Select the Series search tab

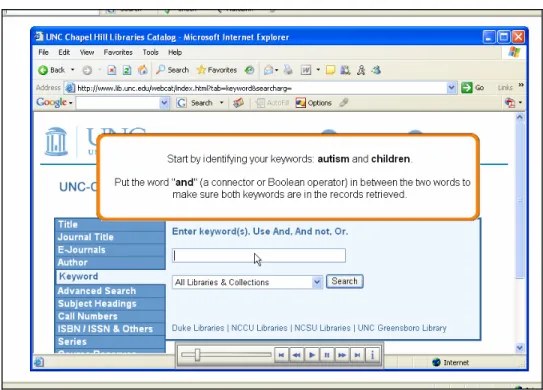[110, 342]
